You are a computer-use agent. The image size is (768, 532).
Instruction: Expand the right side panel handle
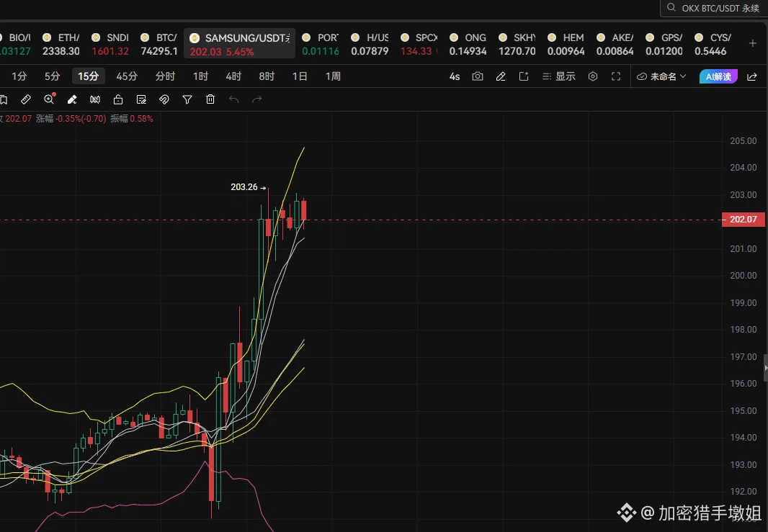point(766,368)
